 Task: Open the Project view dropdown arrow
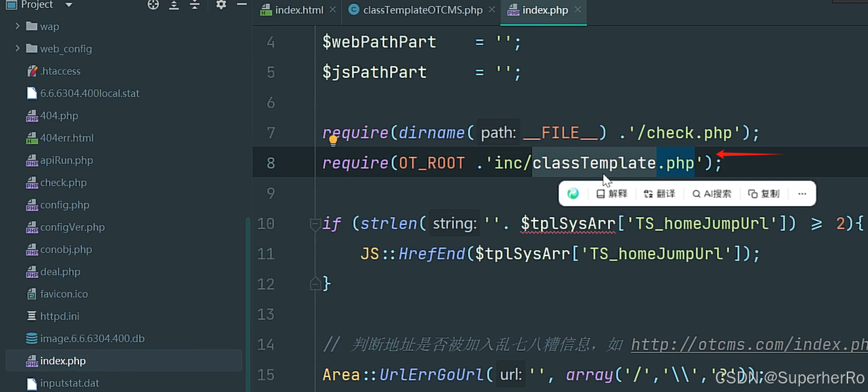pyautogui.click(x=69, y=5)
